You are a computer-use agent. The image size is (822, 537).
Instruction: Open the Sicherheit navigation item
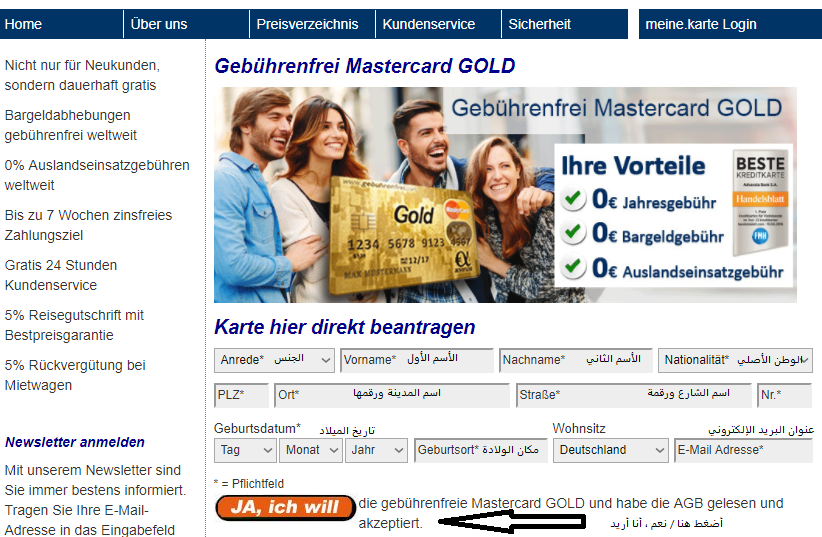click(x=565, y=24)
